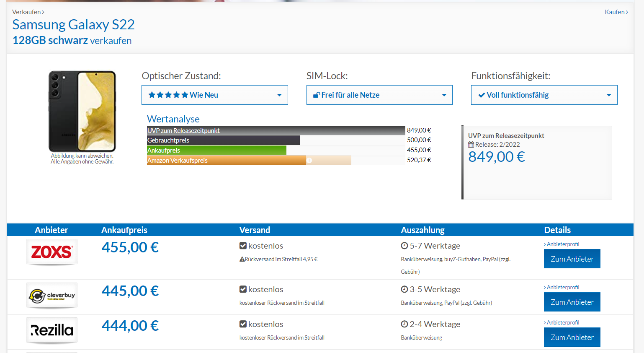Click the clock icon beside 5-7 Werktage
Viewport: 644px width, 353px height.
pos(404,246)
